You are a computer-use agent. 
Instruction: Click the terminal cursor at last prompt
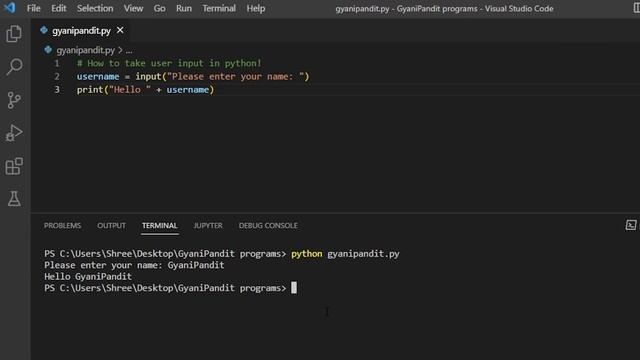click(294, 288)
